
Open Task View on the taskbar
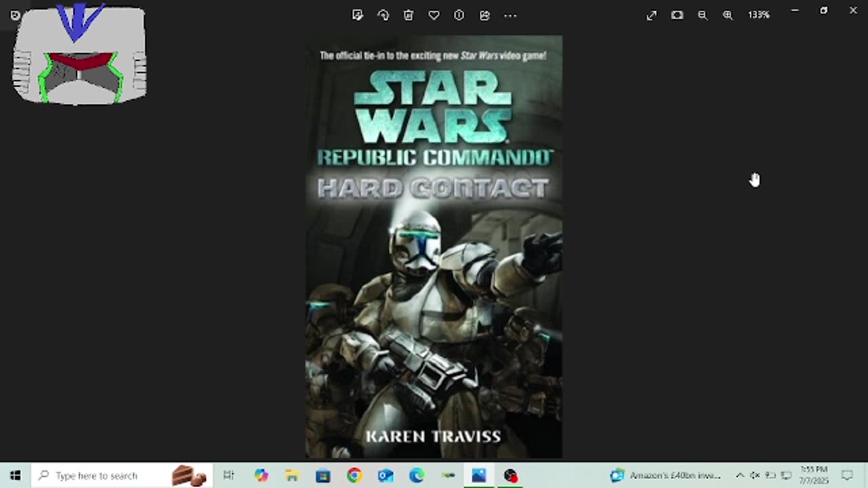pos(229,476)
